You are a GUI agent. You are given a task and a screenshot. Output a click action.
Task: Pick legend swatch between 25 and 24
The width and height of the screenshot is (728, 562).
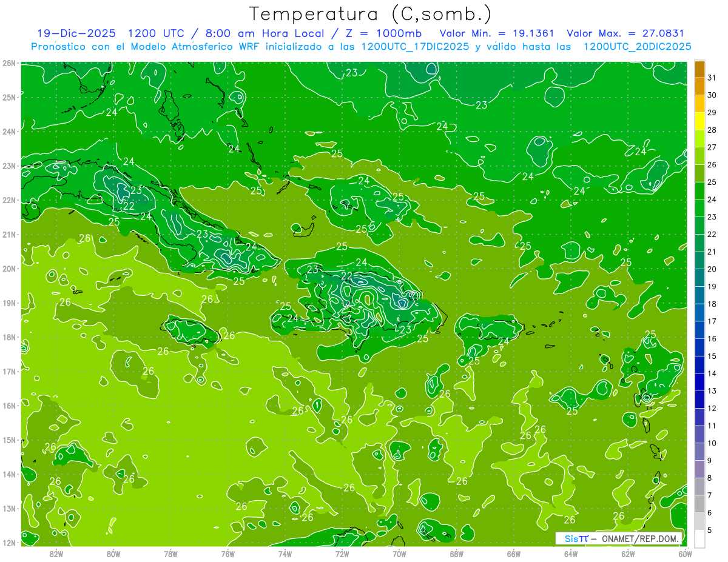click(x=699, y=191)
